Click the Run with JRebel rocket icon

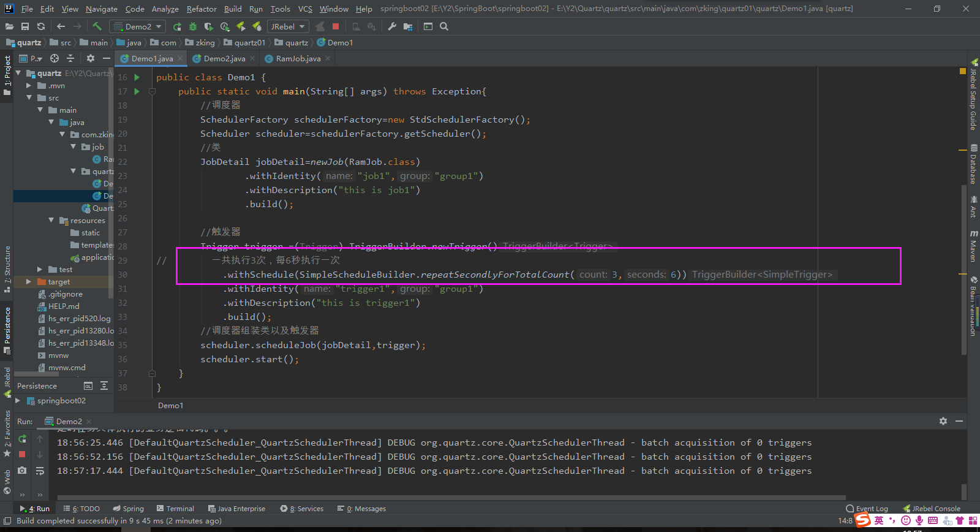(x=241, y=26)
